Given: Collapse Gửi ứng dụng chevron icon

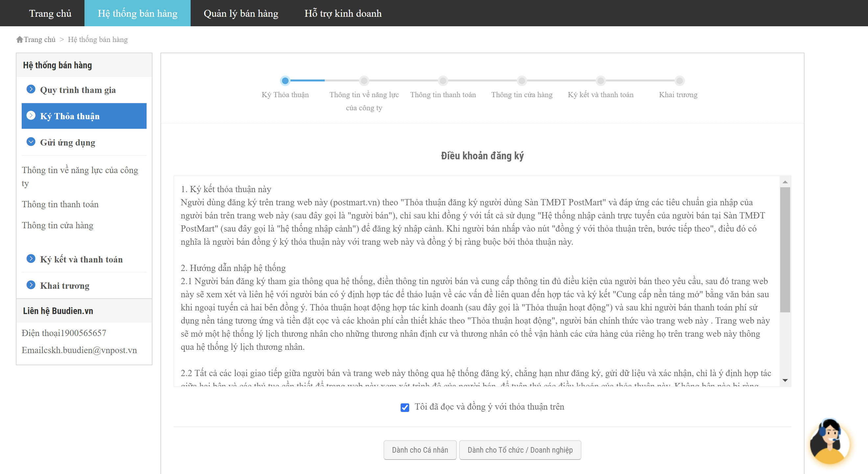Looking at the screenshot, I should pyautogui.click(x=31, y=142).
